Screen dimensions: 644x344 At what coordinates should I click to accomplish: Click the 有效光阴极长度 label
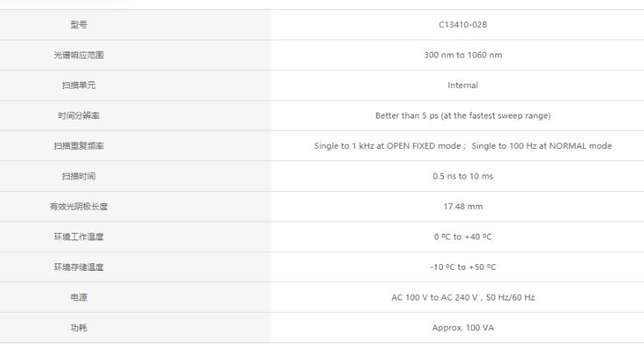(79, 207)
